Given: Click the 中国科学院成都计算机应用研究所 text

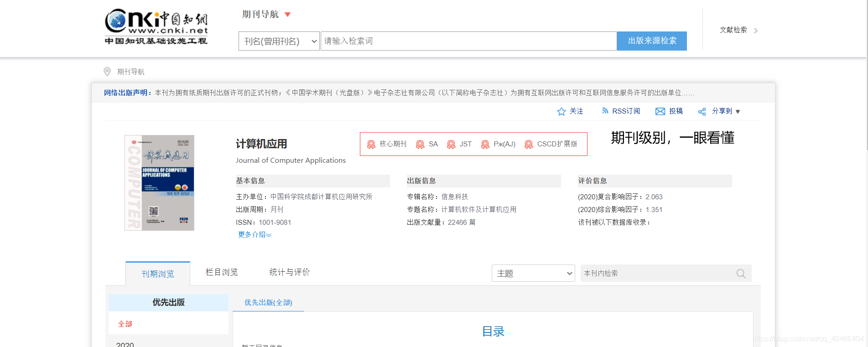Looking at the screenshot, I should [321, 197].
